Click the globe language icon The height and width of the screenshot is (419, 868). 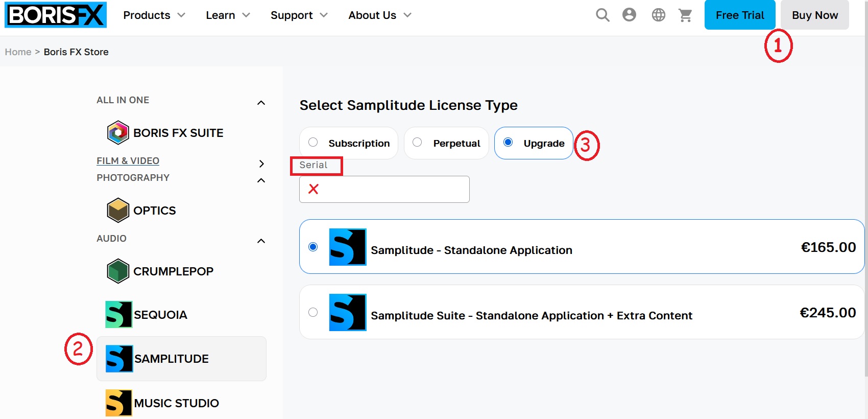click(x=659, y=15)
